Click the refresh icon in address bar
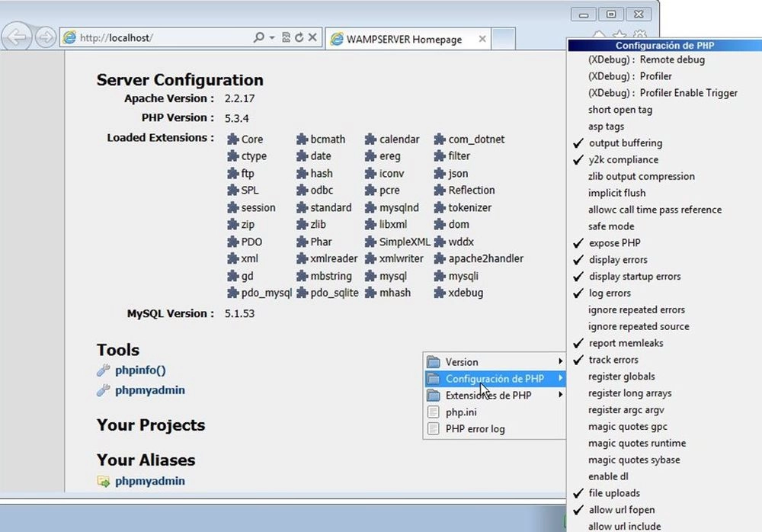The width and height of the screenshot is (762, 532). [x=299, y=37]
